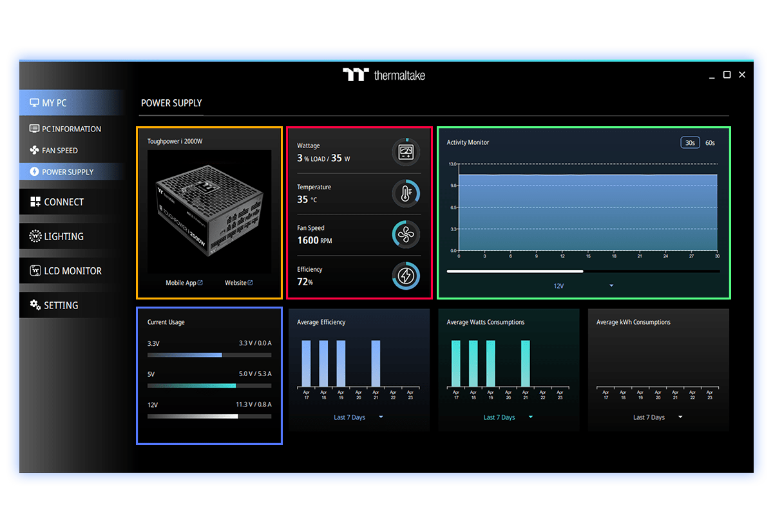Open the Mobile App link
Viewport: 773px width, 532px height.
[184, 283]
